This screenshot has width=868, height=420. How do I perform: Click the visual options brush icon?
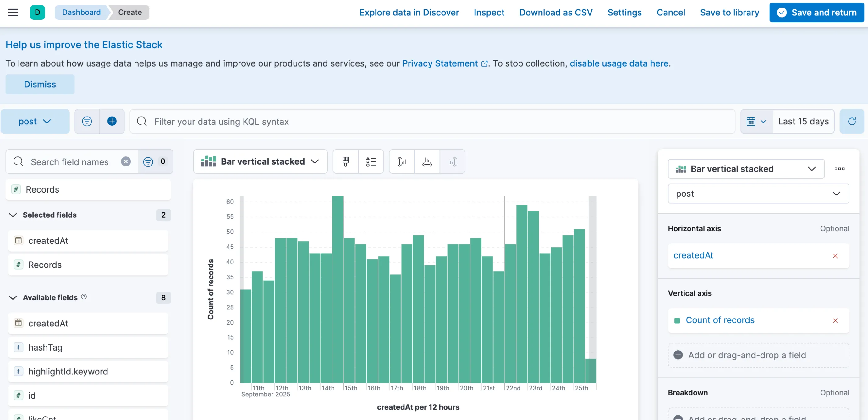click(x=345, y=162)
